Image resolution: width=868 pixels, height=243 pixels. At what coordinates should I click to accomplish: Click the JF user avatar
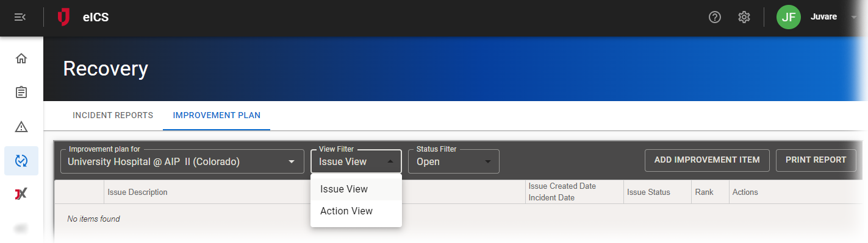pos(789,17)
